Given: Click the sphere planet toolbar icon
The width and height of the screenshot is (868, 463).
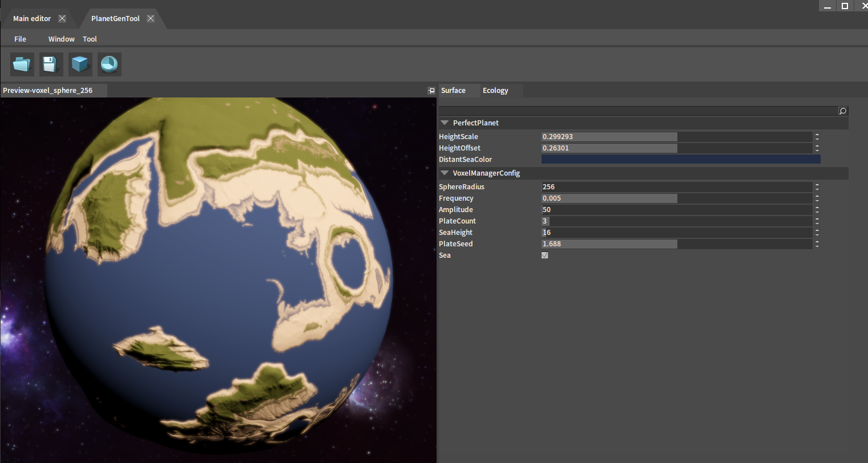Looking at the screenshot, I should click(109, 64).
